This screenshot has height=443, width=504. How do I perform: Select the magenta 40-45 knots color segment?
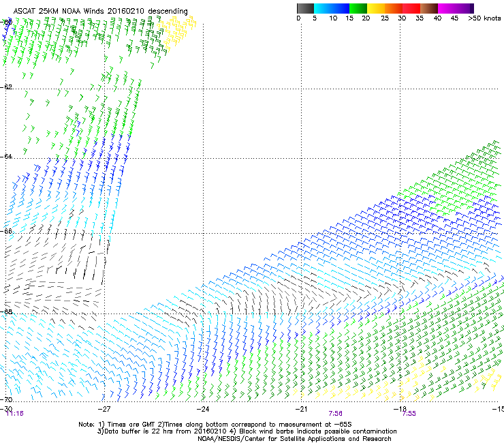(x=447, y=8)
